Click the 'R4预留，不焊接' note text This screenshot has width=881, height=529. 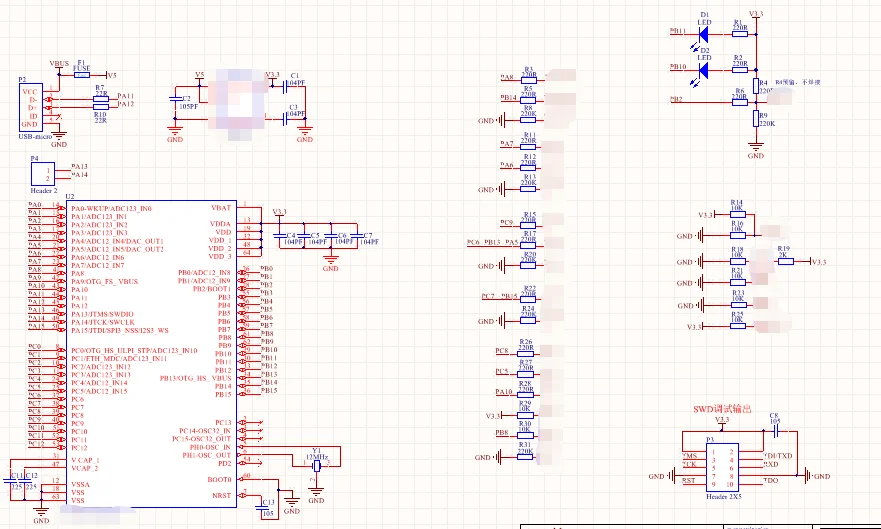pyautogui.click(x=798, y=82)
